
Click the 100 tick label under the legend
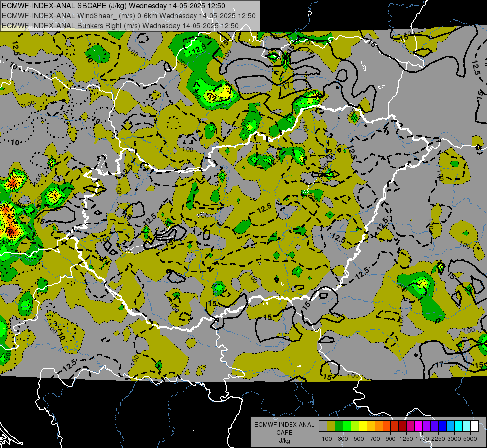coord(327,439)
